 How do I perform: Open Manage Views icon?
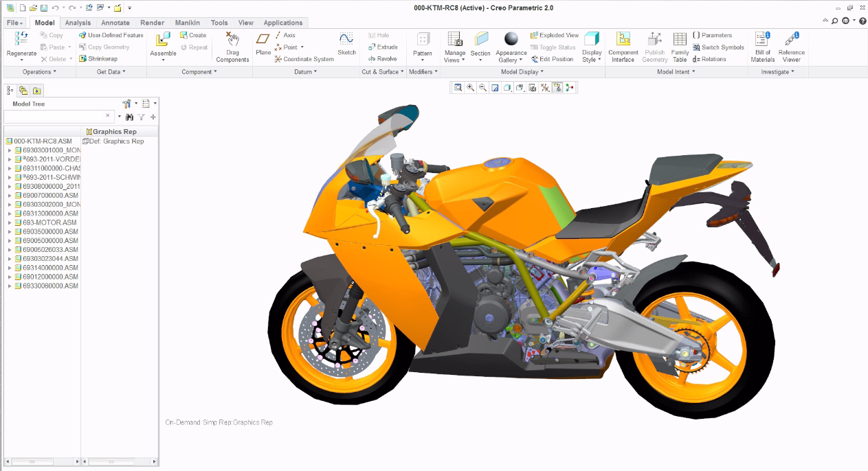point(454,39)
